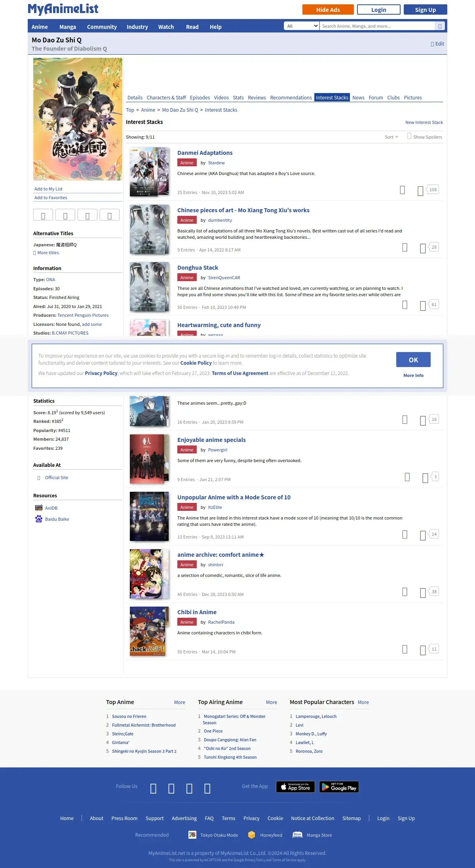Screen dimensions: 475x868
Task: Open the Industry menu
Action: click(137, 27)
